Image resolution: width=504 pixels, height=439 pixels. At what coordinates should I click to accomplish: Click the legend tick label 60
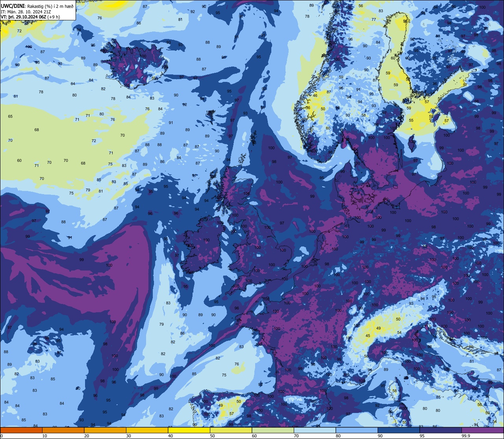[254, 436]
